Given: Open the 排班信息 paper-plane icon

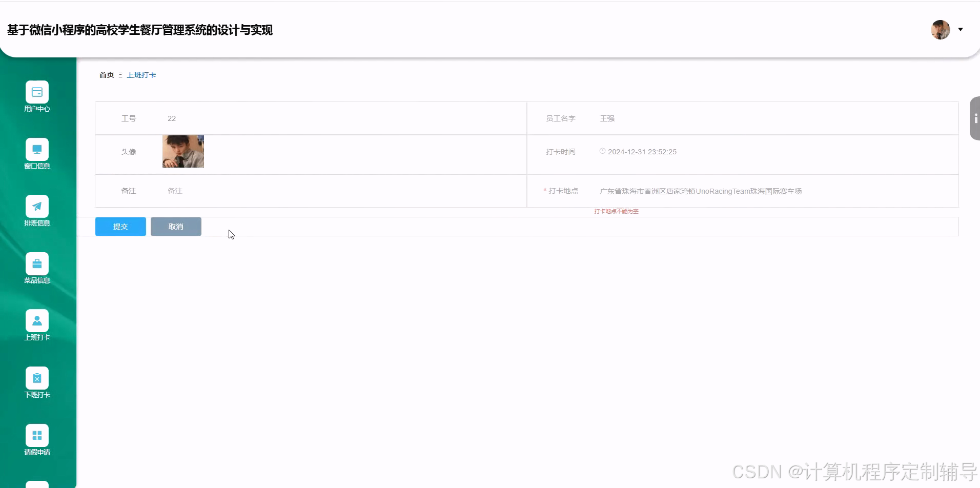Looking at the screenshot, I should (x=37, y=207).
